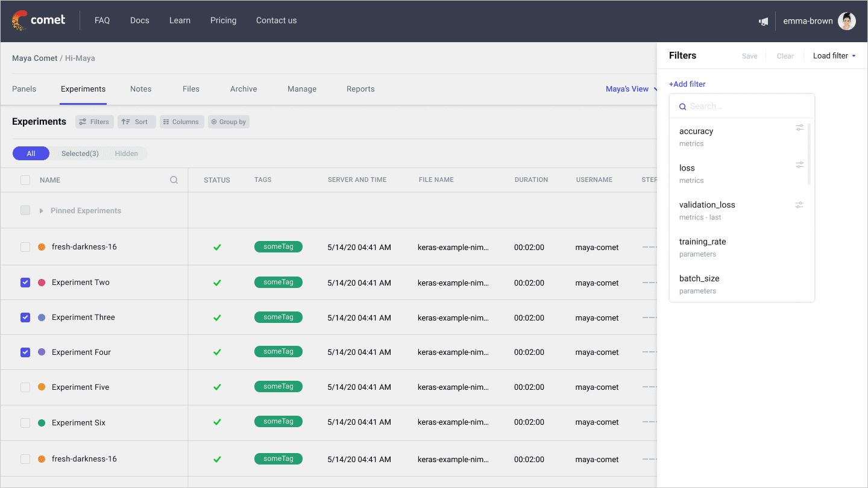Viewport: 868px width, 488px height.
Task: Open filter options for the loss metric
Action: pyautogui.click(x=800, y=164)
